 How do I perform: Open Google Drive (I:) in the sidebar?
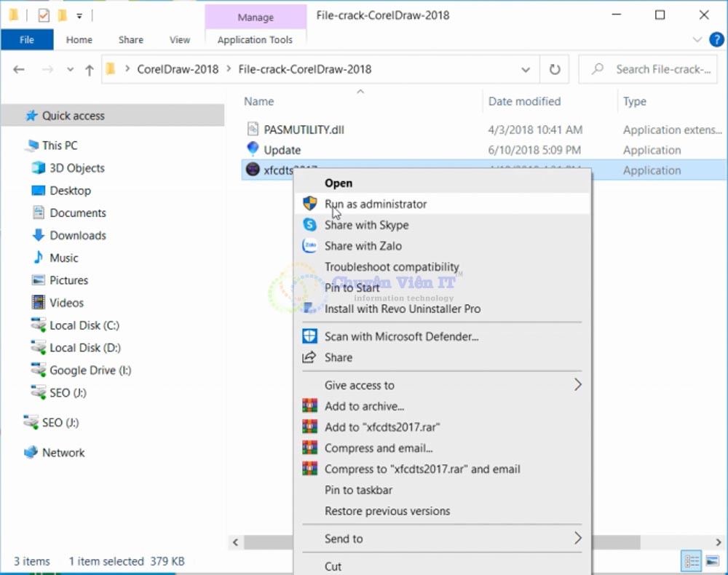click(90, 370)
